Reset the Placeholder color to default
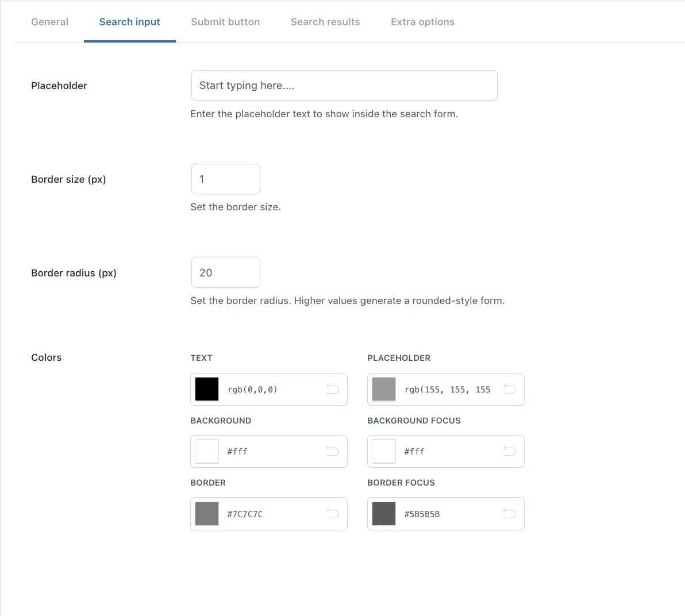Image resolution: width=685 pixels, height=616 pixels. tap(509, 389)
